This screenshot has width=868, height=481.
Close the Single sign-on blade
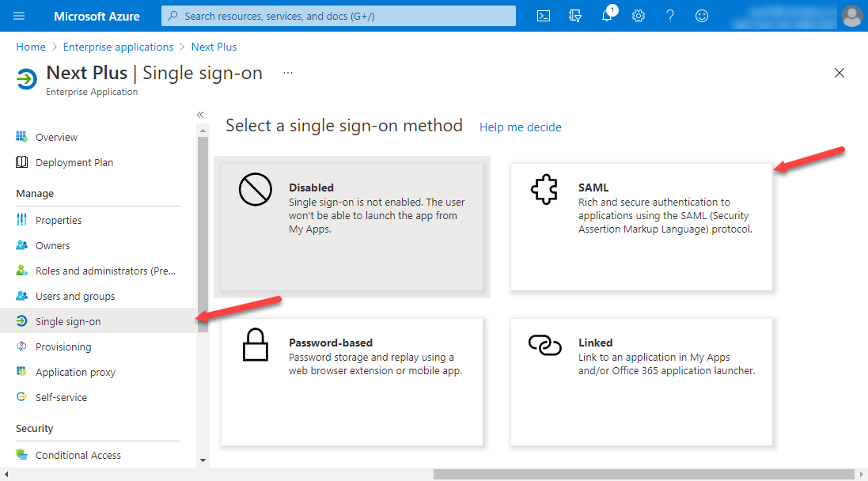pyautogui.click(x=840, y=73)
